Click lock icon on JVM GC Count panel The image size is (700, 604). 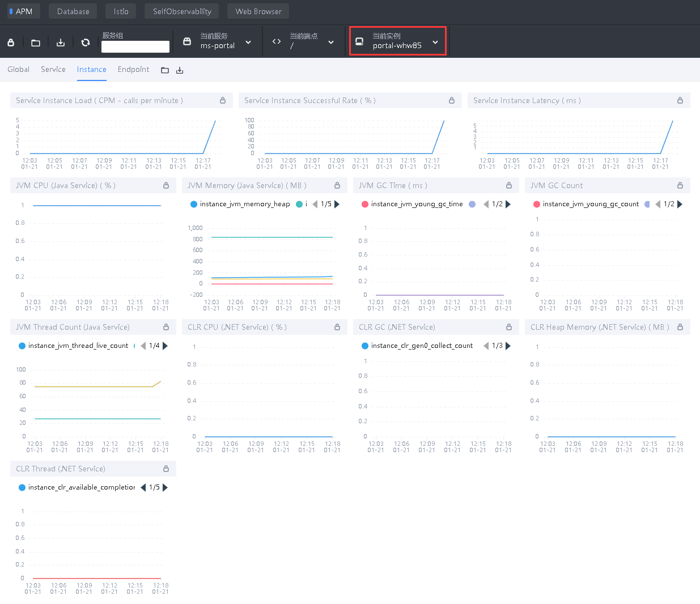(x=680, y=185)
